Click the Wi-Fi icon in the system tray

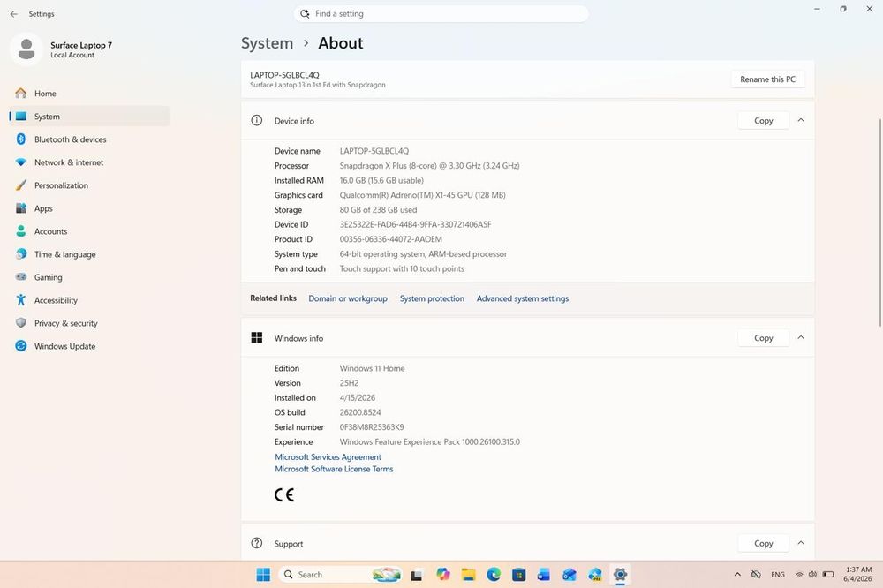point(799,575)
